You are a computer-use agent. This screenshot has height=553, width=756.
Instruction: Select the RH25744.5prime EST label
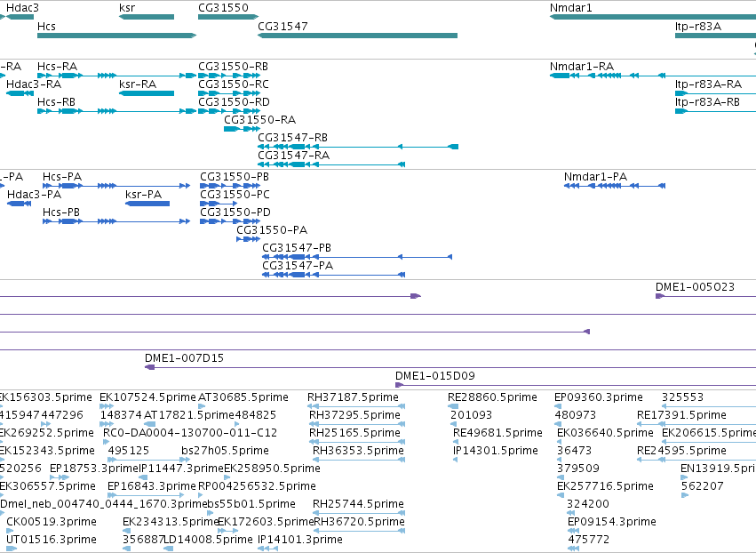[x=358, y=504]
